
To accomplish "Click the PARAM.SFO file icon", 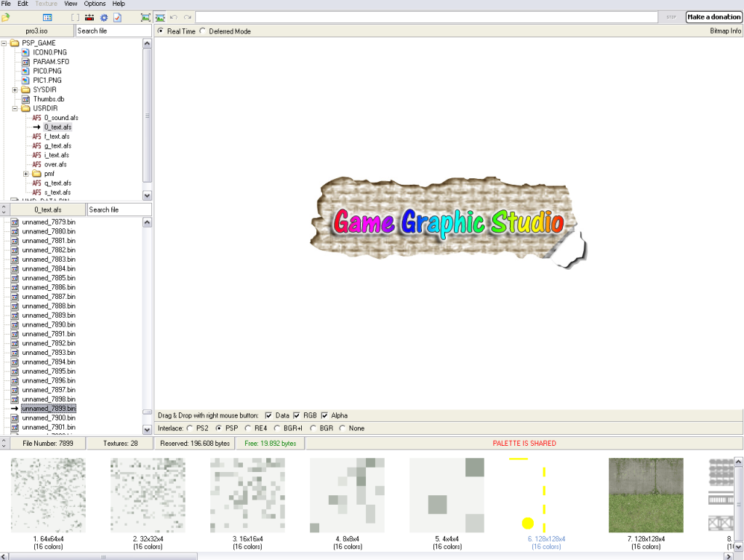I will [25, 62].
